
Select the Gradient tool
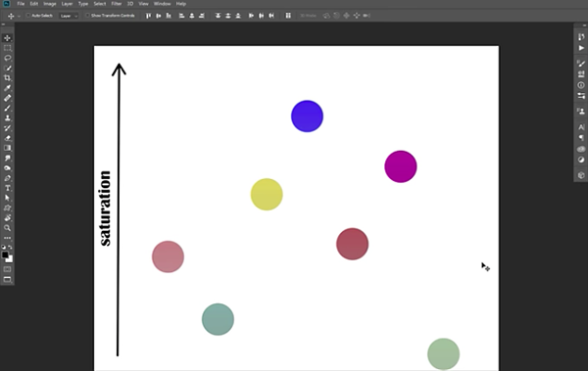(7, 148)
